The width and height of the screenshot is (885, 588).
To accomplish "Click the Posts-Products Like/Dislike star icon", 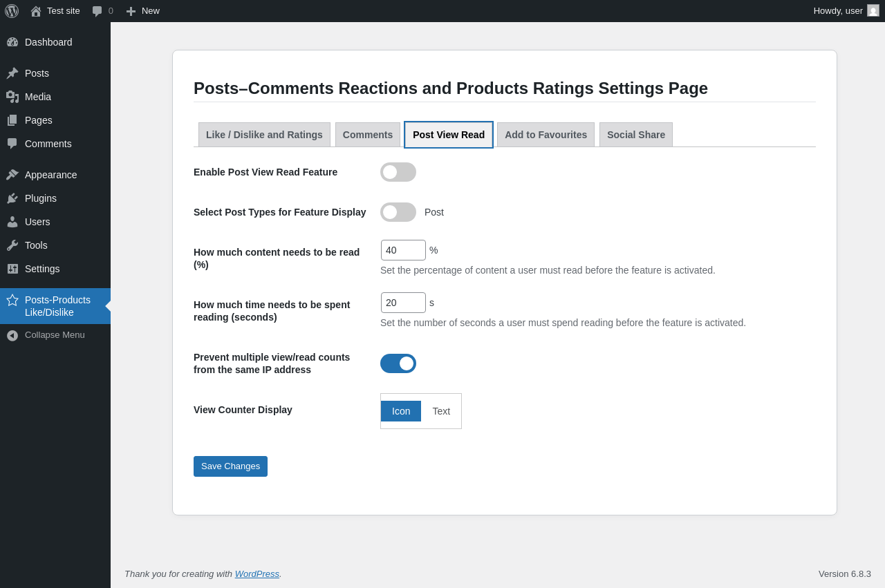I will click(12, 301).
